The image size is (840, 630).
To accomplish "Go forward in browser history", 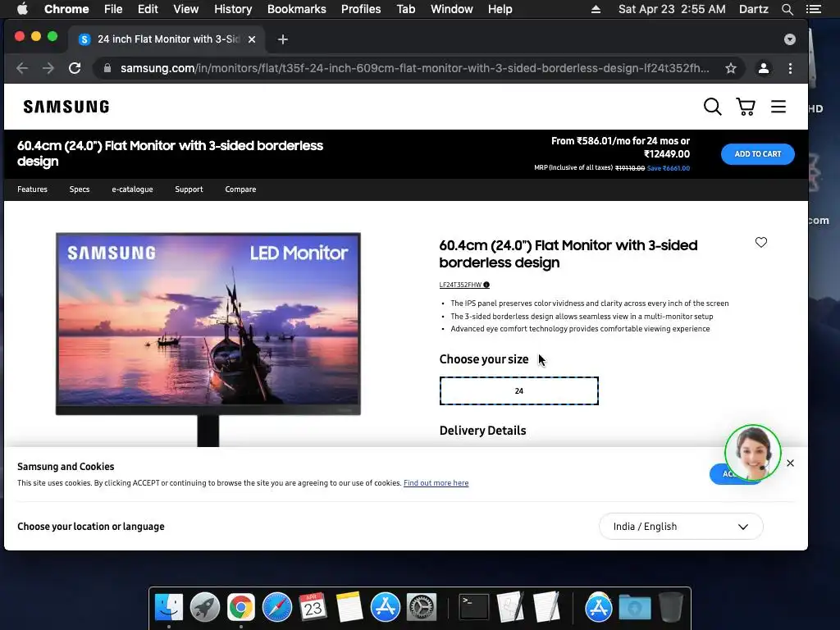I will [48, 69].
